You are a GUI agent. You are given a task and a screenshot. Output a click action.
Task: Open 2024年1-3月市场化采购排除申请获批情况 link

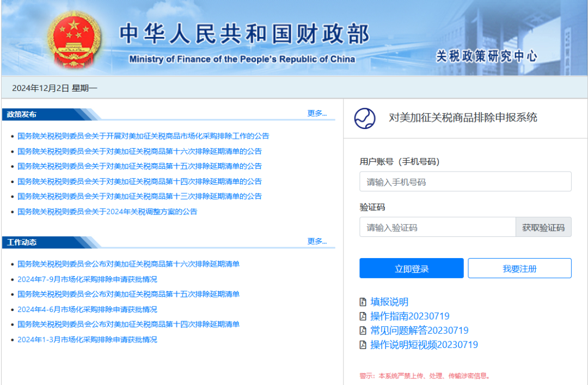[87, 339]
